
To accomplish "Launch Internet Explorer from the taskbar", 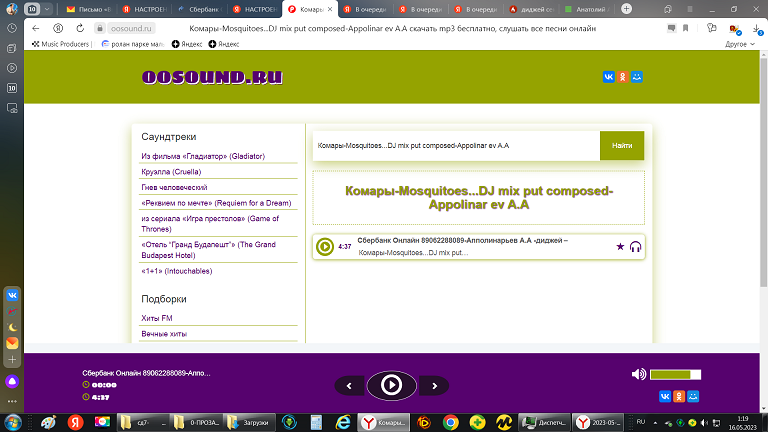I will pyautogui.click(x=343, y=422).
